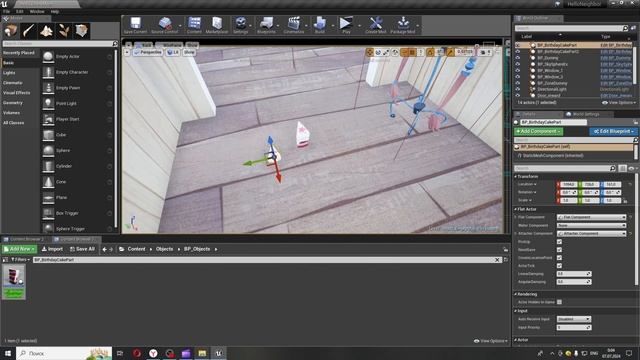Click the Save All button
640x360 pixels.
[82, 249]
